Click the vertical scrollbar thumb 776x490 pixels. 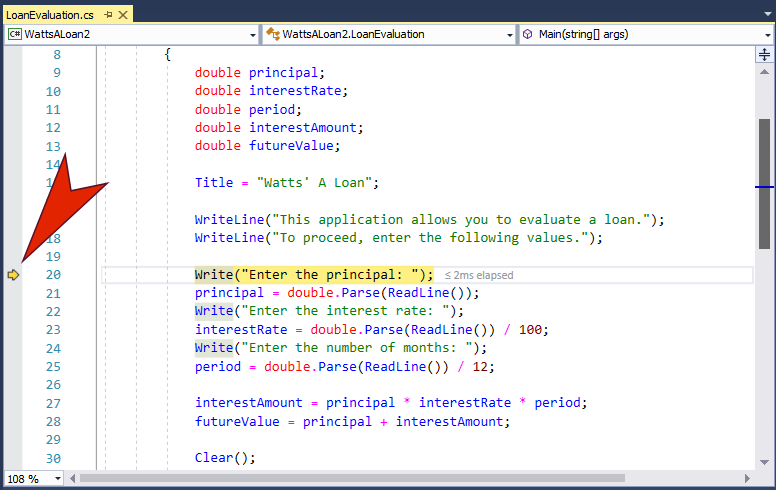pyautogui.click(x=764, y=184)
